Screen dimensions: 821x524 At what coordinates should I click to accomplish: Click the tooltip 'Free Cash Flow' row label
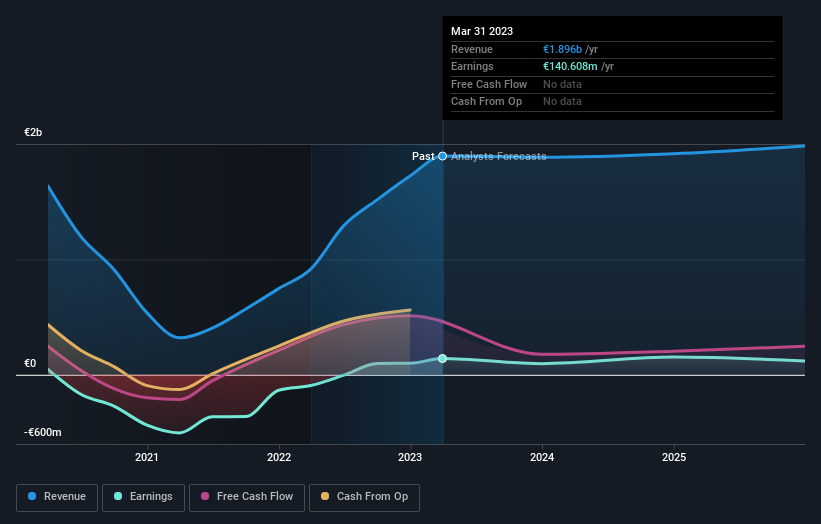pos(489,84)
